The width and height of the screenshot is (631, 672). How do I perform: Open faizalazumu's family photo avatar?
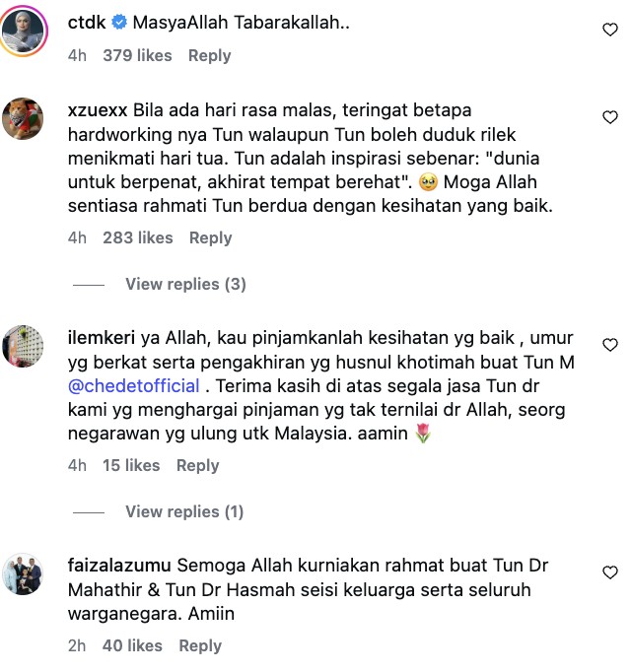pyautogui.click(x=23, y=573)
